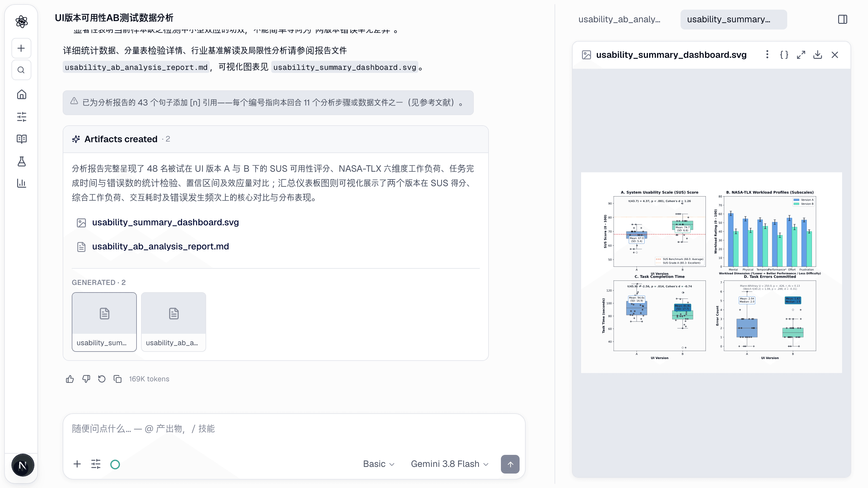Open the sliders settings icon in the sidebar
This screenshot has width=868, height=488.
(22, 117)
